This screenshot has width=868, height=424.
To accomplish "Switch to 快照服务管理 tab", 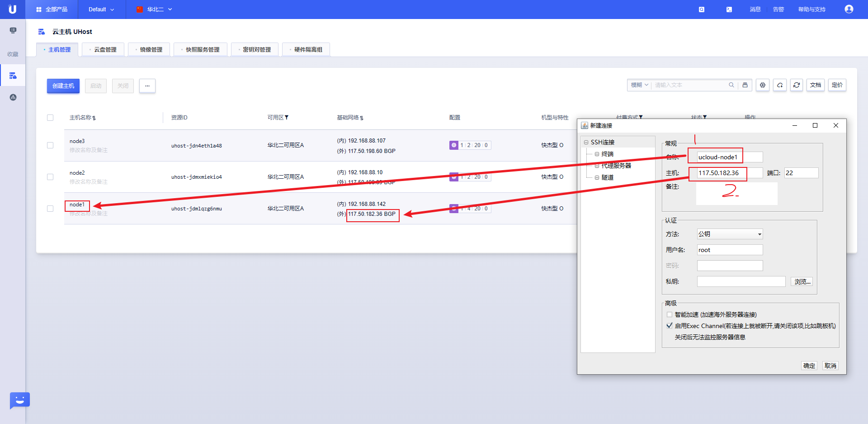I will tap(201, 50).
